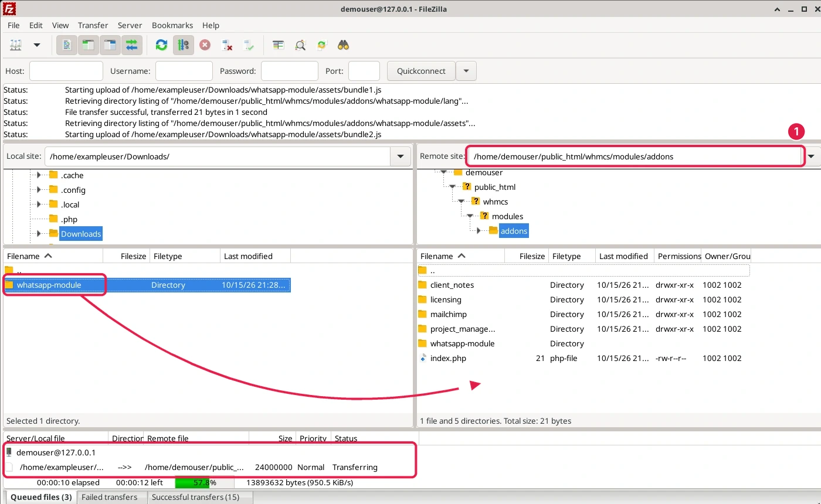This screenshot has height=504, width=821.
Task: Open Site Manager dropdown arrow
Action: pos(36,45)
